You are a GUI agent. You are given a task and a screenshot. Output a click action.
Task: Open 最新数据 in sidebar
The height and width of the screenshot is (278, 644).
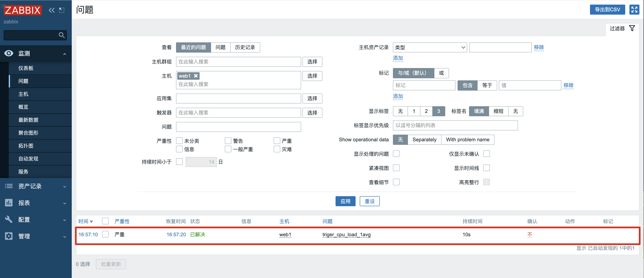[40, 120]
